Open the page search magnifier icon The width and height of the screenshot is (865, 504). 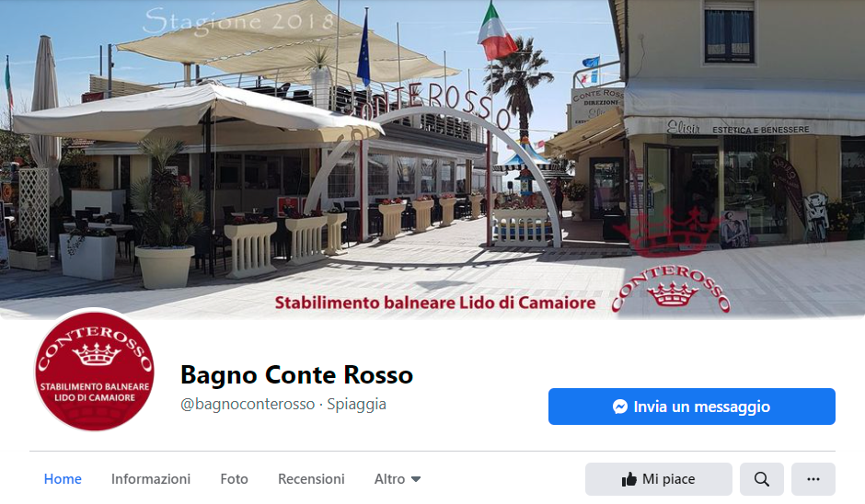coord(761,479)
